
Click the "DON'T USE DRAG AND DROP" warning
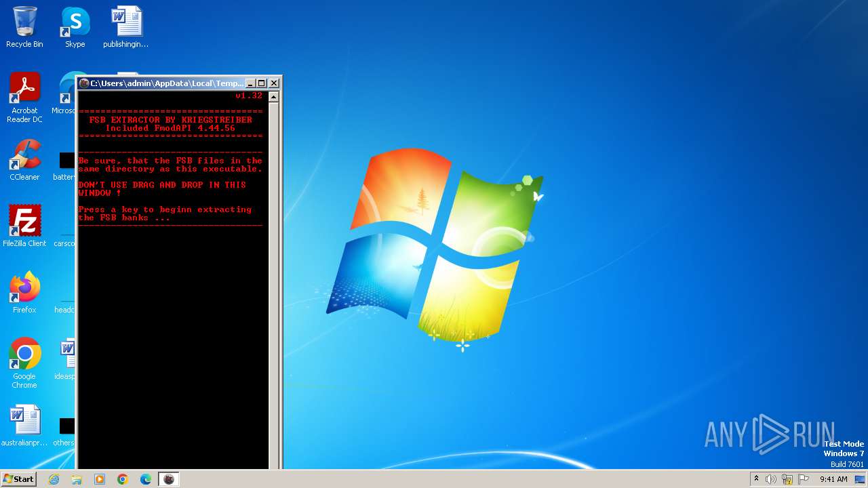162,188
